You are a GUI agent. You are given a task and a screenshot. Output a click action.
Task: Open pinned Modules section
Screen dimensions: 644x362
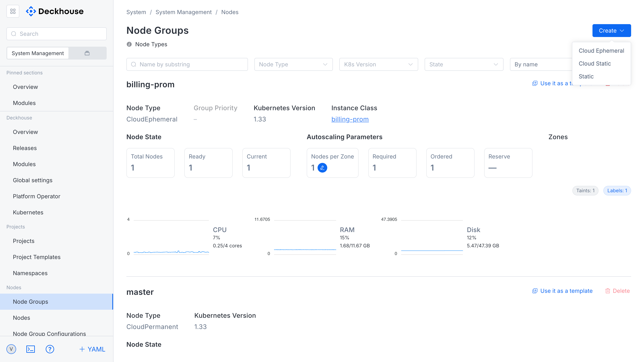[57, 103]
